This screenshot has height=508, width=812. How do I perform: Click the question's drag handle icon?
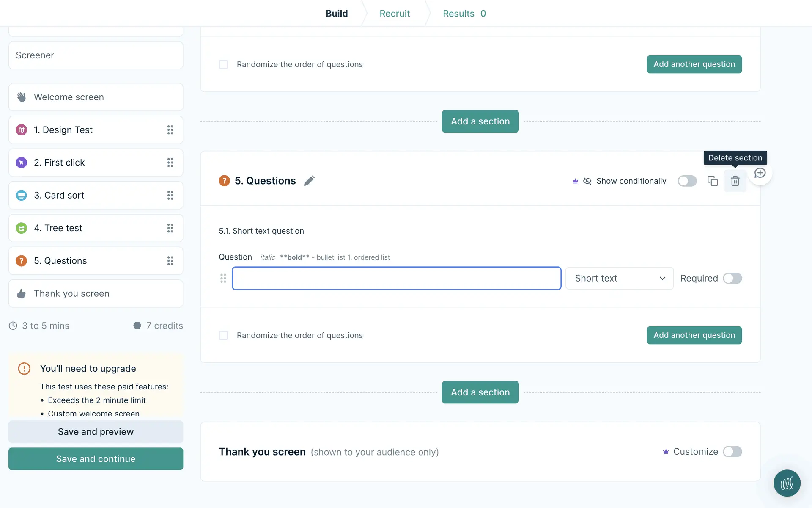pyautogui.click(x=223, y=278)
